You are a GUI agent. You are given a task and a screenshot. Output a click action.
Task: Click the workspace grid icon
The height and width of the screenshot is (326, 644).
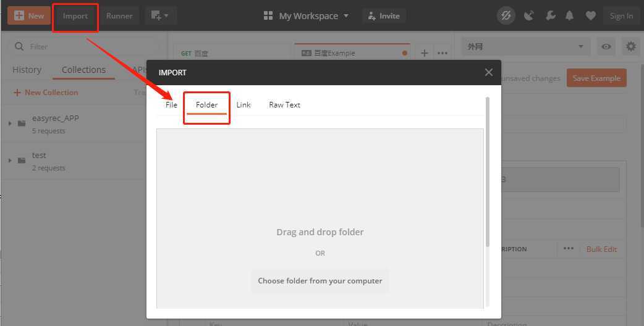click(268, 16)
